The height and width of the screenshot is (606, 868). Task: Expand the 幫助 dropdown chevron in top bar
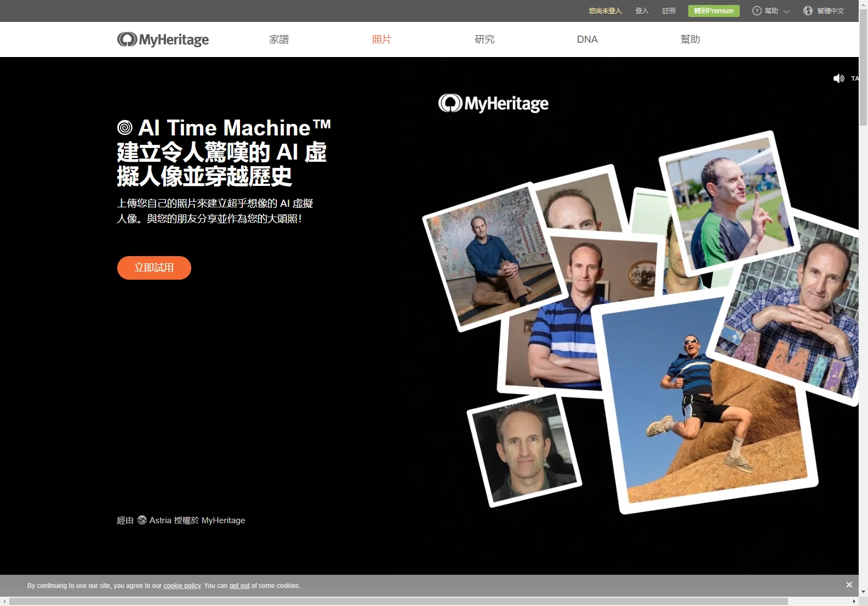786,12
